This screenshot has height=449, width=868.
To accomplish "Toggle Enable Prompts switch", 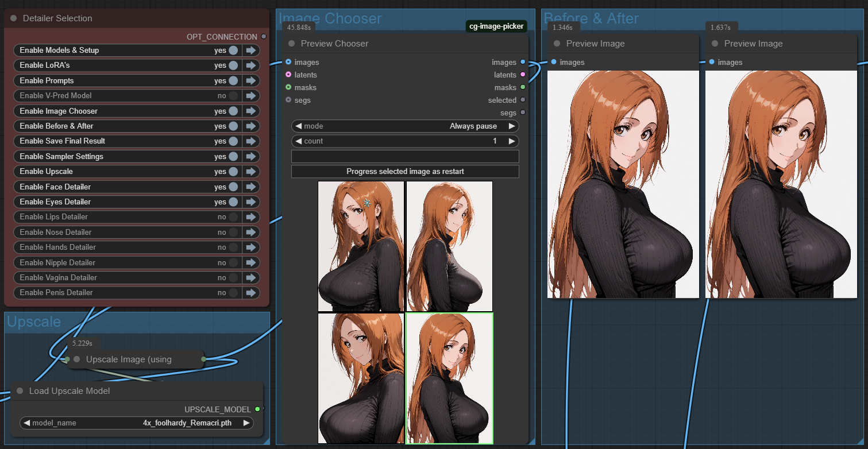I will pos(233,81).
